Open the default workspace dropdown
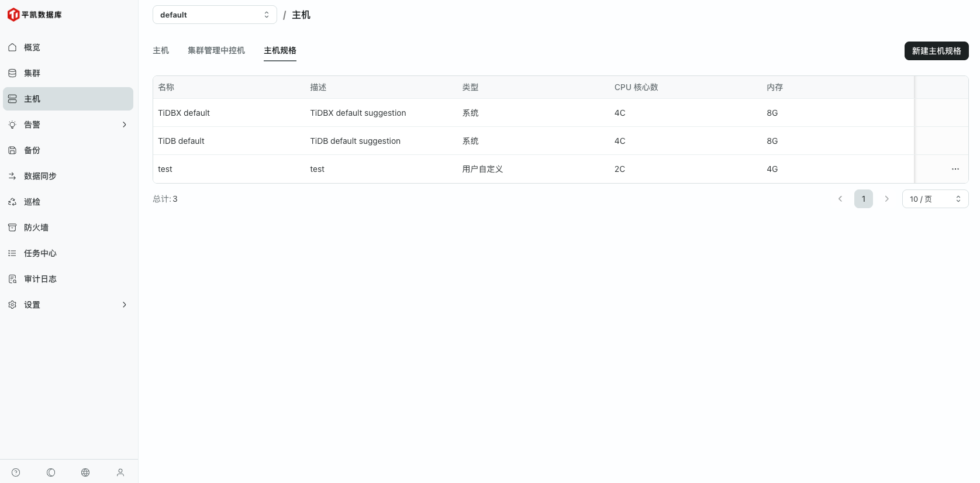 [215, 15]
